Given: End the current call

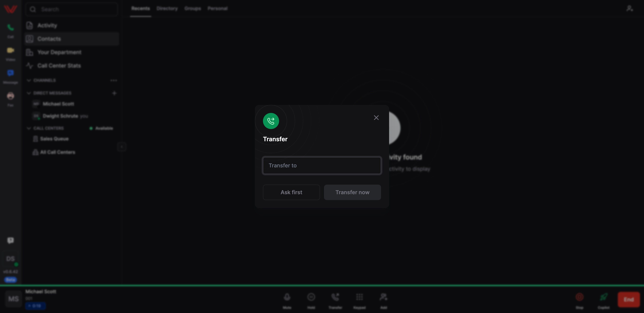Looking at the screenshot, I should point(628,299).
